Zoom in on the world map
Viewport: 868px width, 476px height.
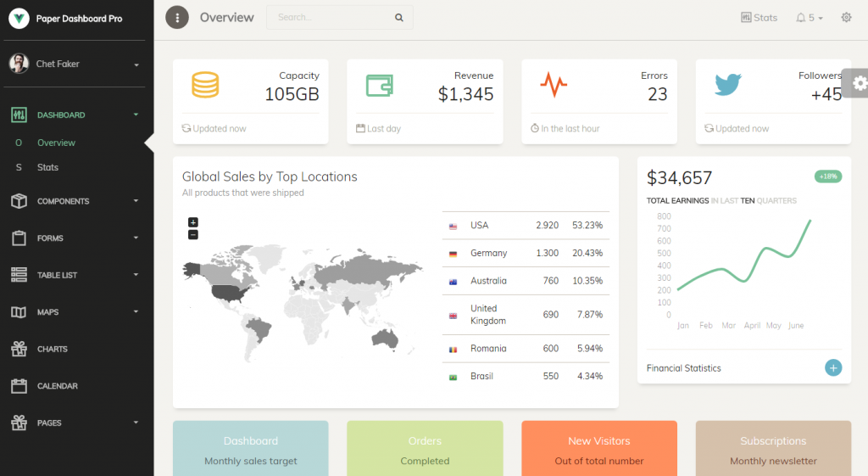[x=193, y=222]
